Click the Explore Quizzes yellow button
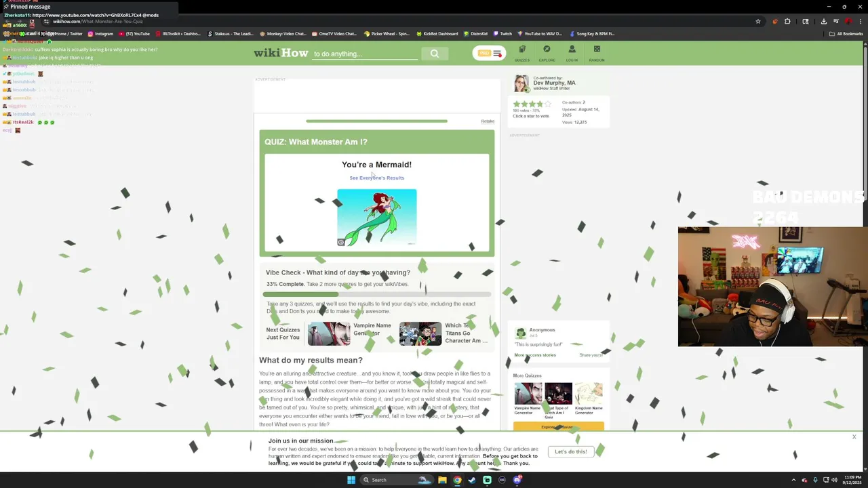The width and height of the screenshot is (868, 488). click(558, 427)
